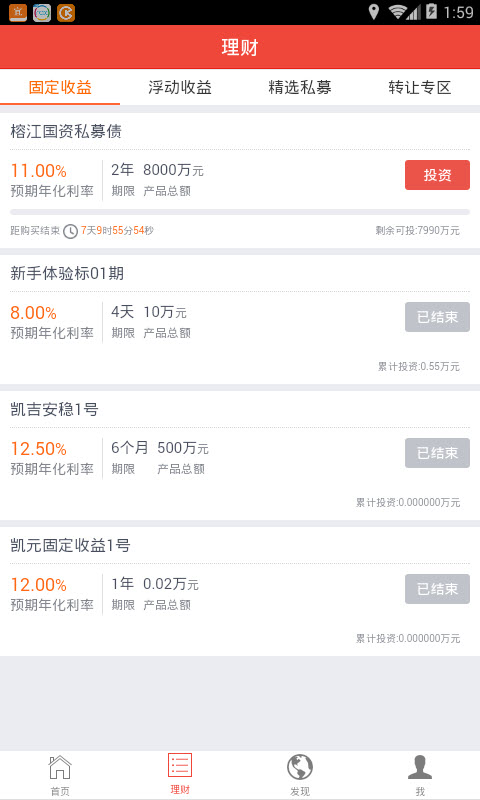Open the 凯元固定收益1号 product entry
Viewport: 480px width, 800px height.
point(240,592)
